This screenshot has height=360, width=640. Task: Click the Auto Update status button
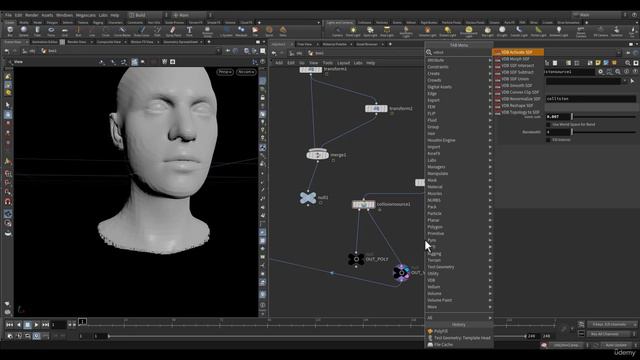(x=616, y=345)
